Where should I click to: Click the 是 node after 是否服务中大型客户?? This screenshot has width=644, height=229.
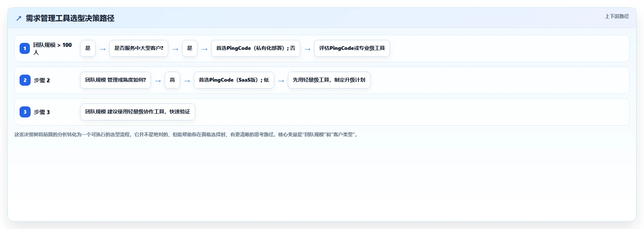tap(190, 48)
